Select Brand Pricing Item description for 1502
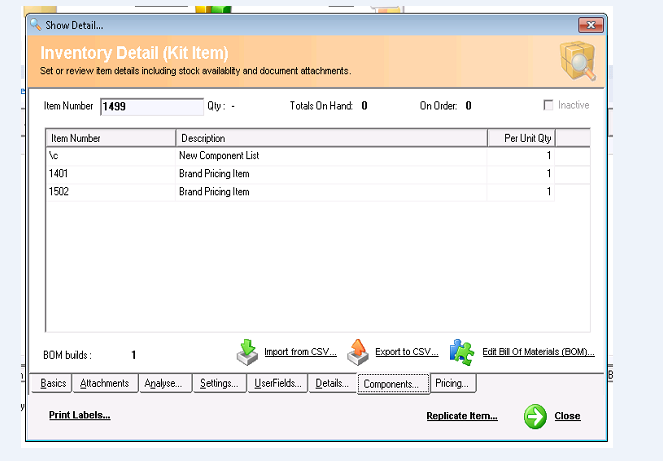This screenshot has height=461, width=663. coord(214,192)
